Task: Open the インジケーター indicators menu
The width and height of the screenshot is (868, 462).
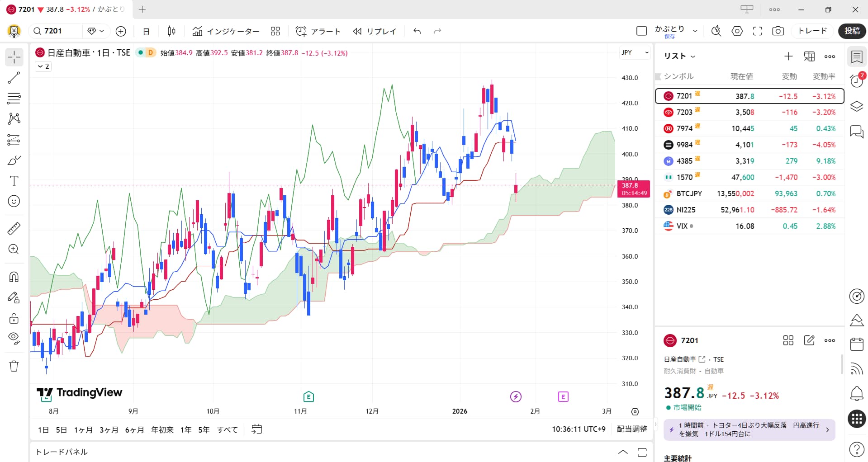Action: (226, 31)
